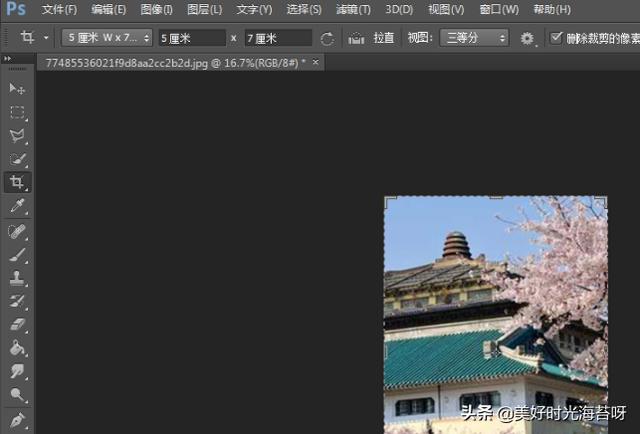Click the crop width field 5 厘米
This screenshot has width=640, height=434.
click(x=191, y=38)
